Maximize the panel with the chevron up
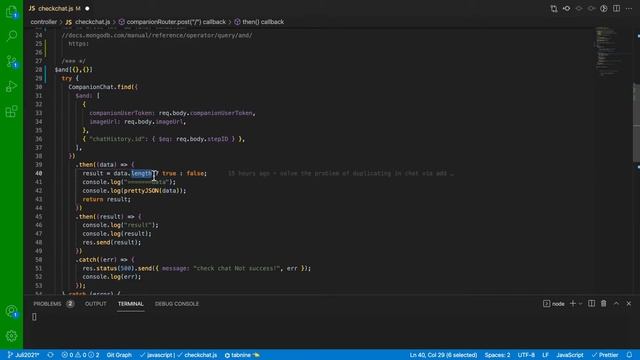 click(x=616, y=304)
